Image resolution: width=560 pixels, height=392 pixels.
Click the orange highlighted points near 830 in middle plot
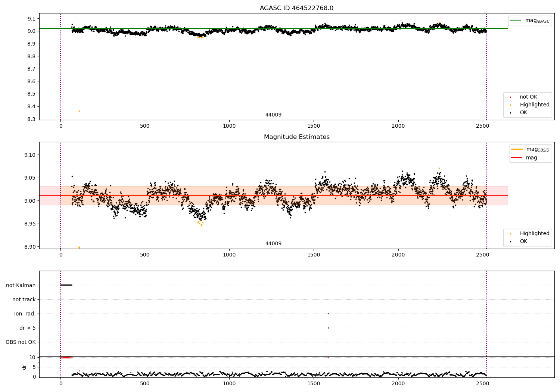[200, 223]
